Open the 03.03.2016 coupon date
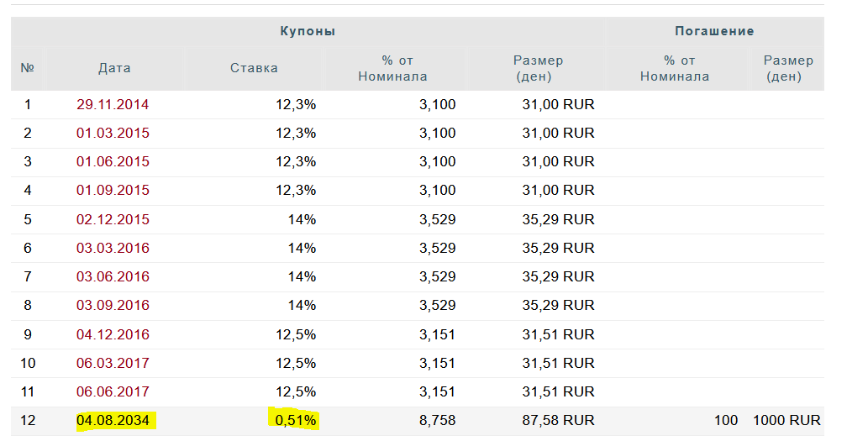This screenshot has width=868, height=441. (x=113, y=249)
